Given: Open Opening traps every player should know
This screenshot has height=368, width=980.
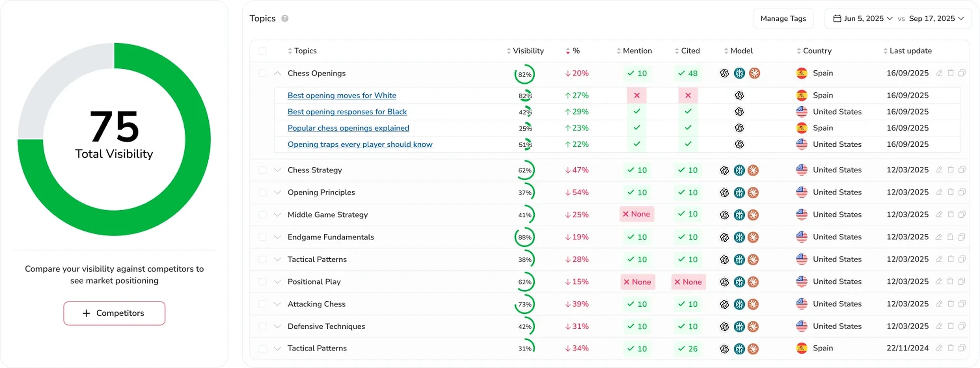Looking at the screenshot, I should 360,144.
